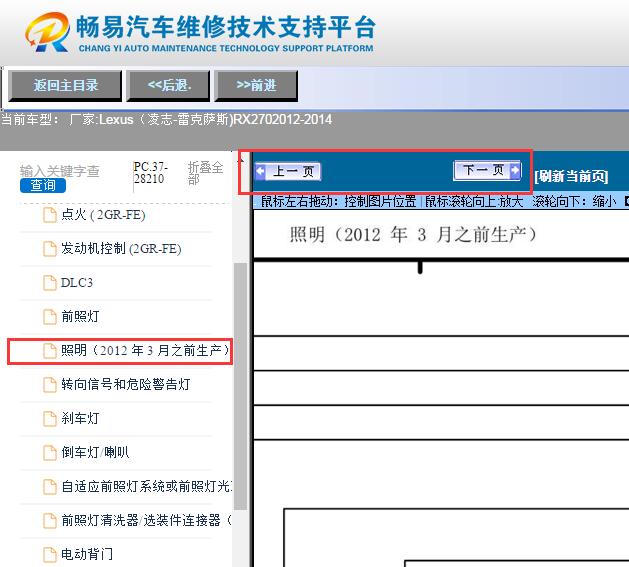Image resolution: width=629 pixels, height=567 pixels.
Task: Click the blue 查询 search button
Action: pos(43,185)
